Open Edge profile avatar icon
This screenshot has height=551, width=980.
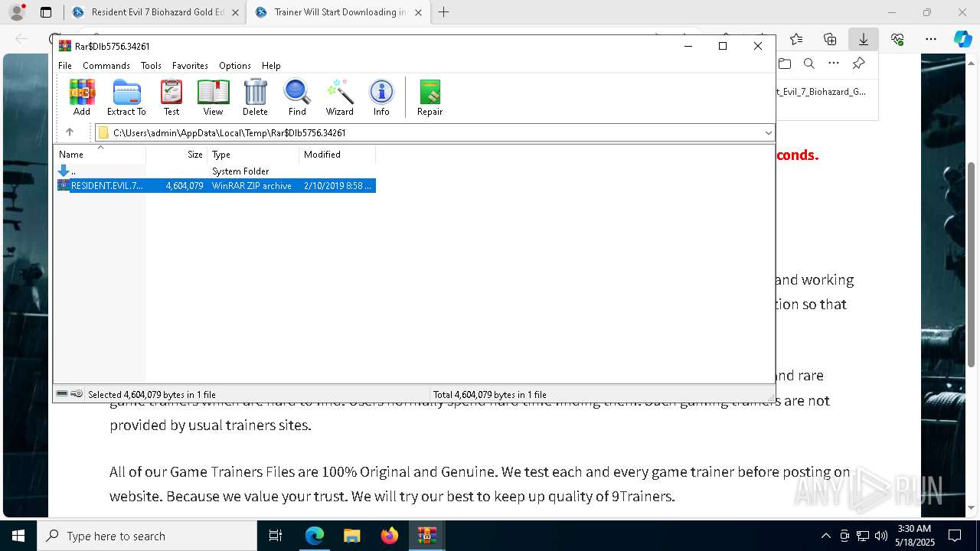[17, 12]
